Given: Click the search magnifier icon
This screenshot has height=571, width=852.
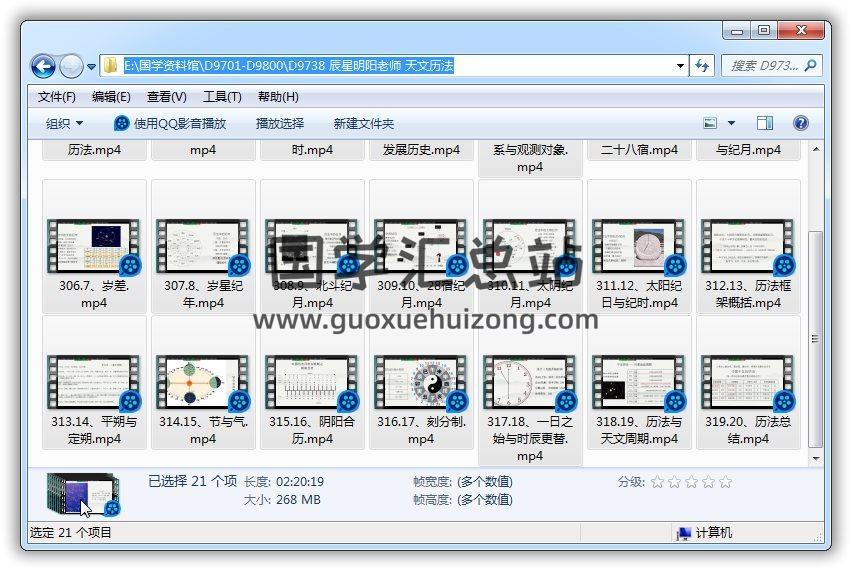Looking at the screenshot, I should [810, 66].
